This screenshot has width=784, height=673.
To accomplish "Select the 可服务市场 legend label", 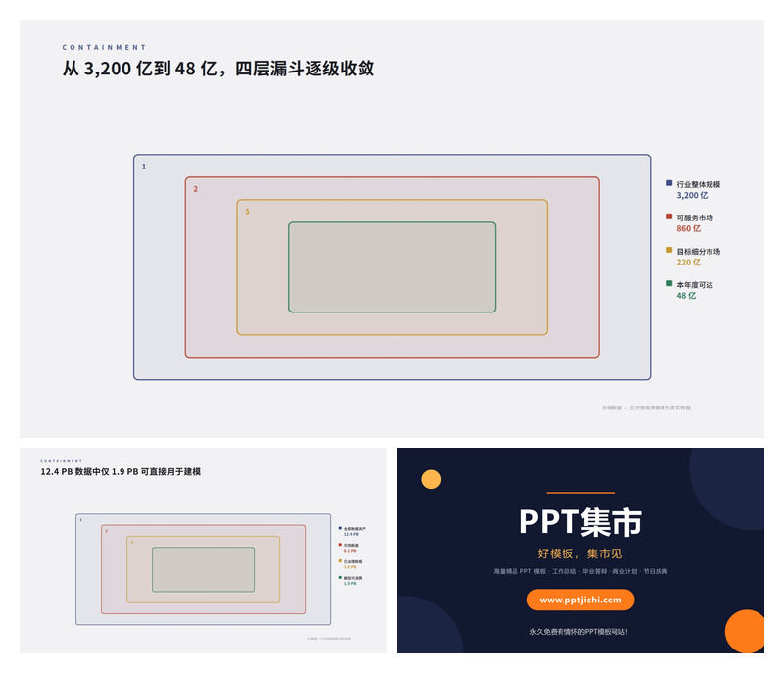I will [x=695, y=217].
